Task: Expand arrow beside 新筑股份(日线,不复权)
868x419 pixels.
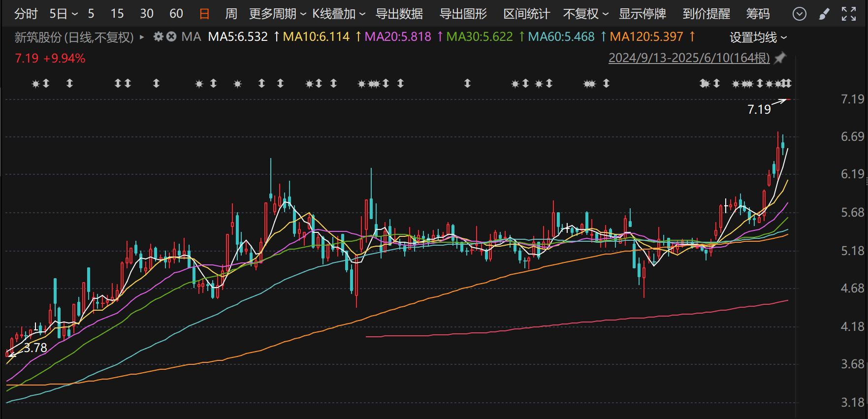Action: 142,37
